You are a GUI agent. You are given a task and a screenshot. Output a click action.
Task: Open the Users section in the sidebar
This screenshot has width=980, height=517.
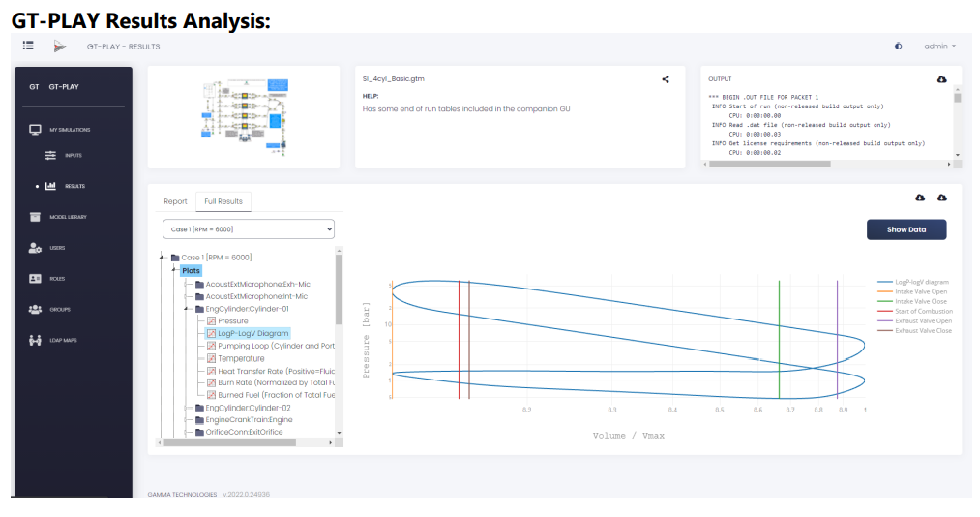[x=46, y=248]
